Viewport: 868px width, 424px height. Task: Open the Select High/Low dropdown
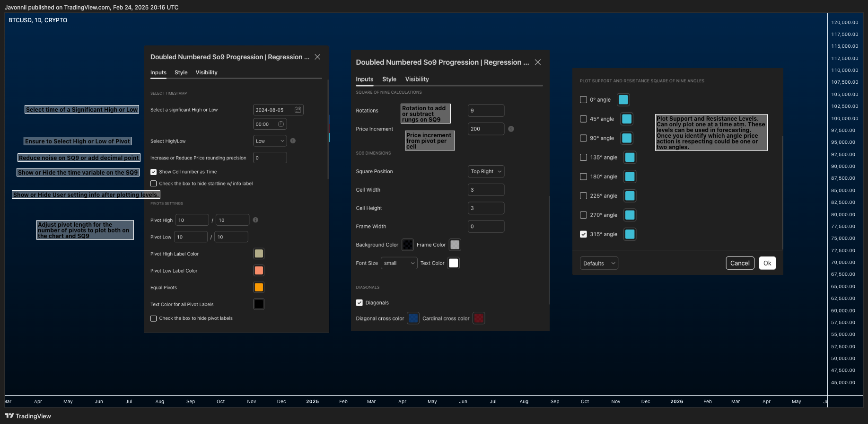(x=270, y=141)
